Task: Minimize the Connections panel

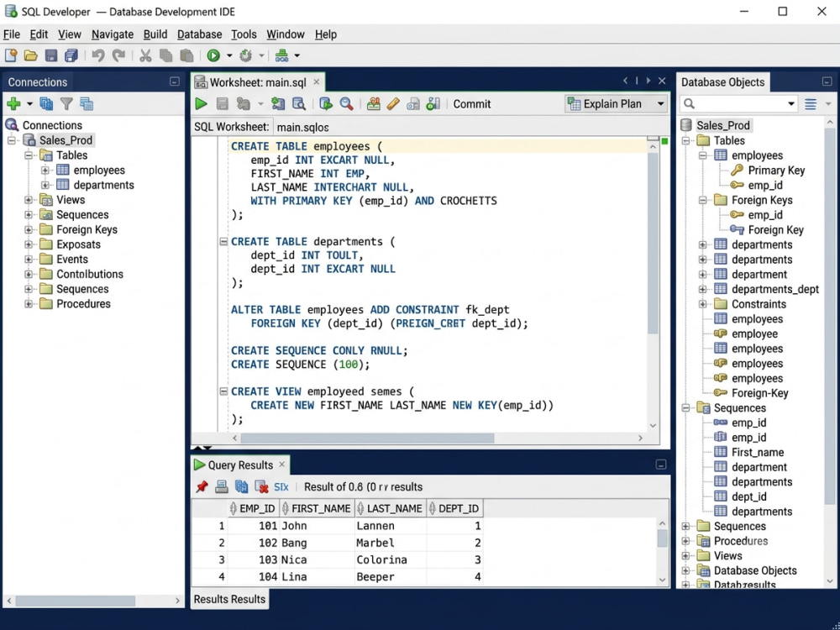Action: (175, 81)
